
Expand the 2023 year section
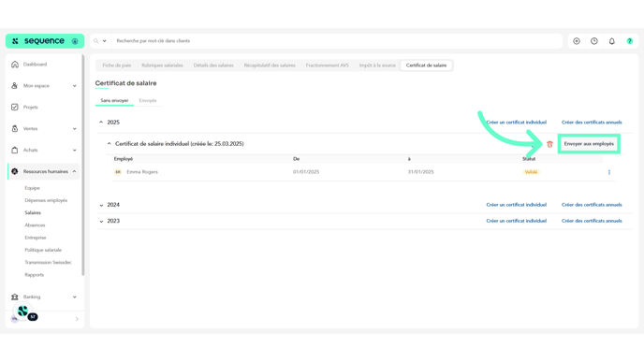click(101, 221)
